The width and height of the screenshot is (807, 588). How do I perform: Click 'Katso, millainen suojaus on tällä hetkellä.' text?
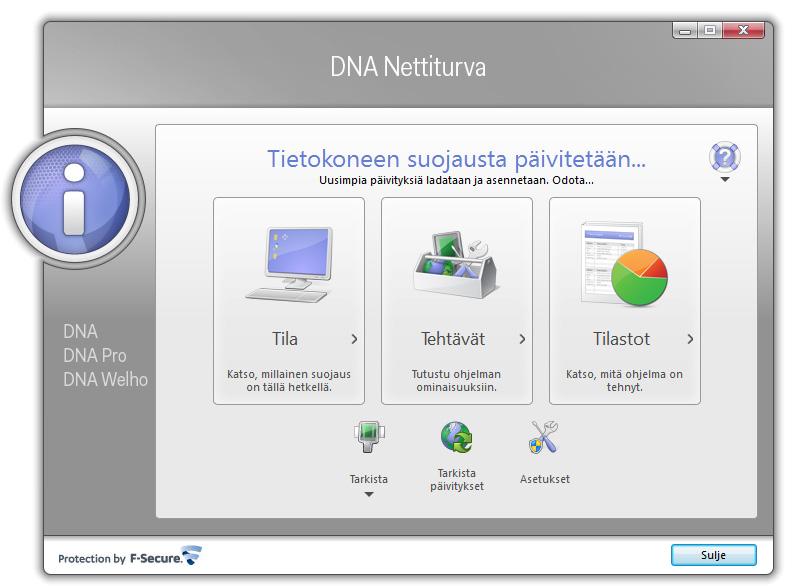(x=289, y=381)
